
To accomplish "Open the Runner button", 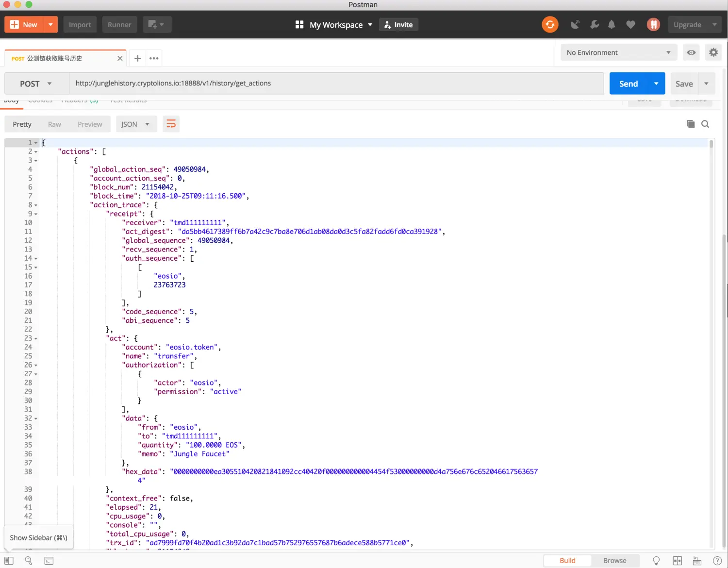I will (119, 25).
